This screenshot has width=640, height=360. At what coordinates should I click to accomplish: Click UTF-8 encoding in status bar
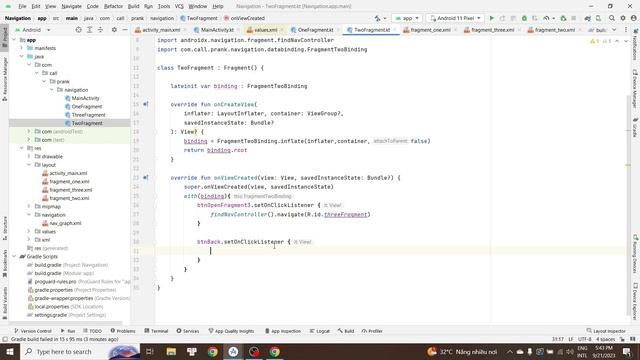tap(584, 339)
